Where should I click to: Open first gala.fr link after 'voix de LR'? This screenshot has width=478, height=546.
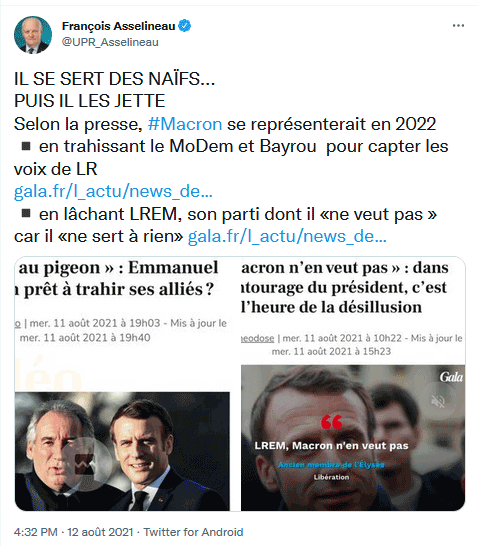113,191
